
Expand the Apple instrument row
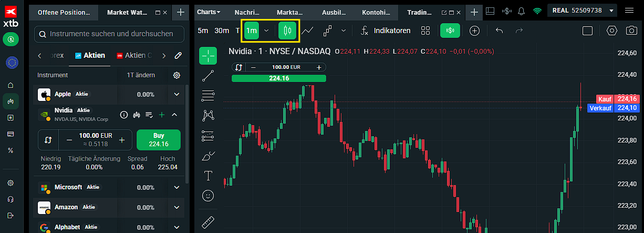176,94
